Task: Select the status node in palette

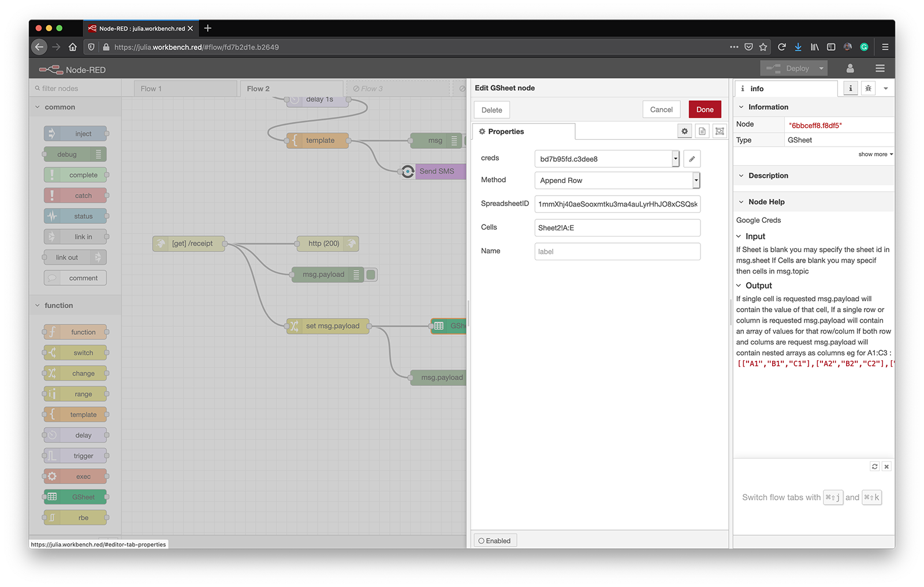Action: point(76,216)
